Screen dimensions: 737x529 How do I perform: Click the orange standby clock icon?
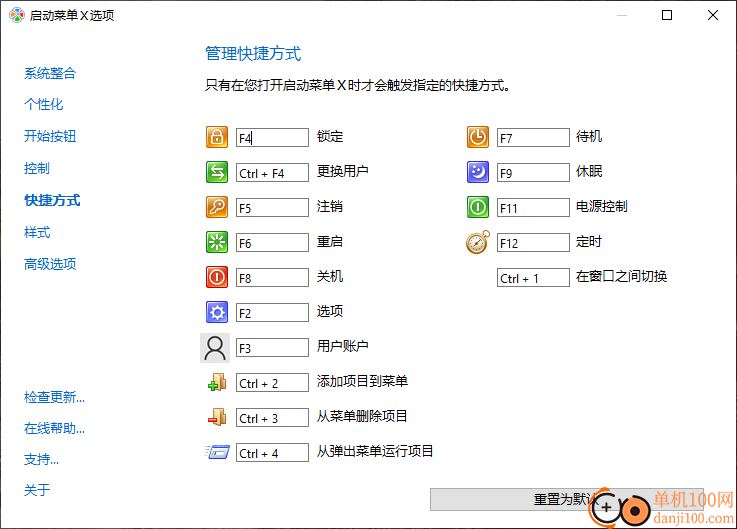coord(478,137)
